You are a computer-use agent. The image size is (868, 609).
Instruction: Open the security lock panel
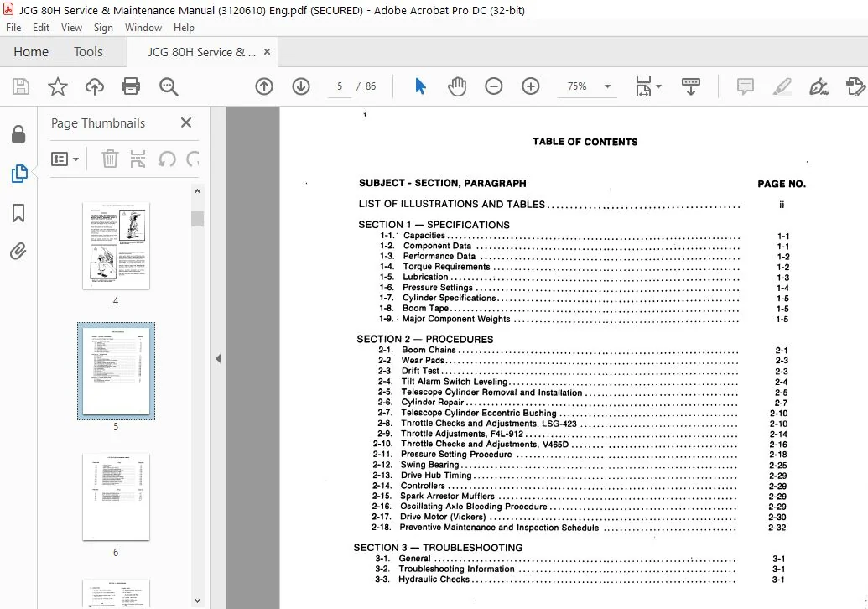point(18,134)
